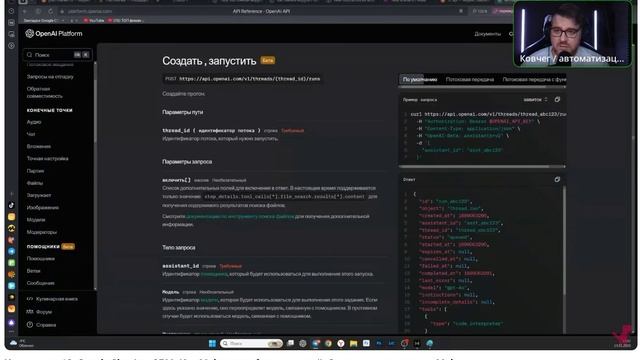Open the purple triangle icon in browser sidebar
The width and height of the screenshot is (640, 360).
click(11, 322)
